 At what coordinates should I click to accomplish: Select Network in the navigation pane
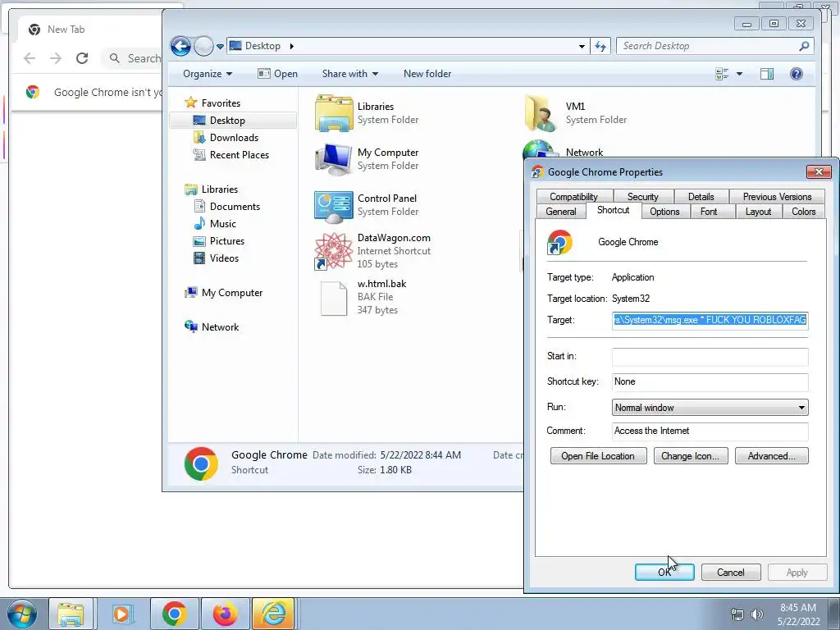212,326
